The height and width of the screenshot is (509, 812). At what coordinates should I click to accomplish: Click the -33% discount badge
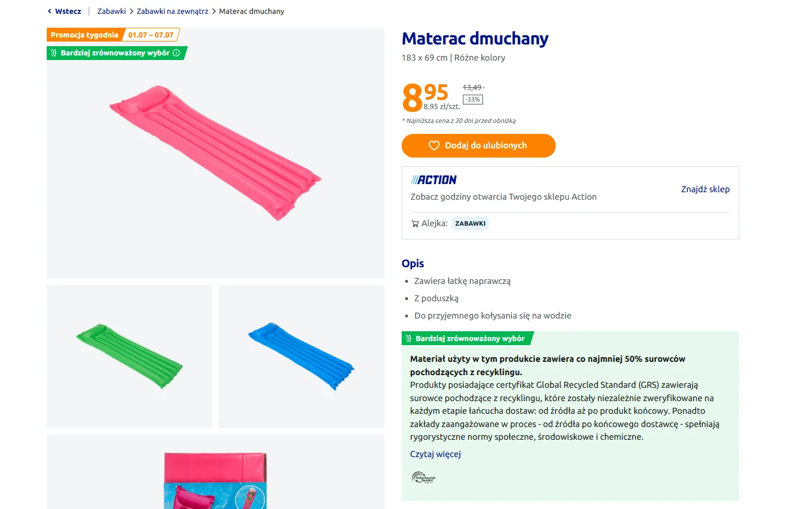(473, 99)
